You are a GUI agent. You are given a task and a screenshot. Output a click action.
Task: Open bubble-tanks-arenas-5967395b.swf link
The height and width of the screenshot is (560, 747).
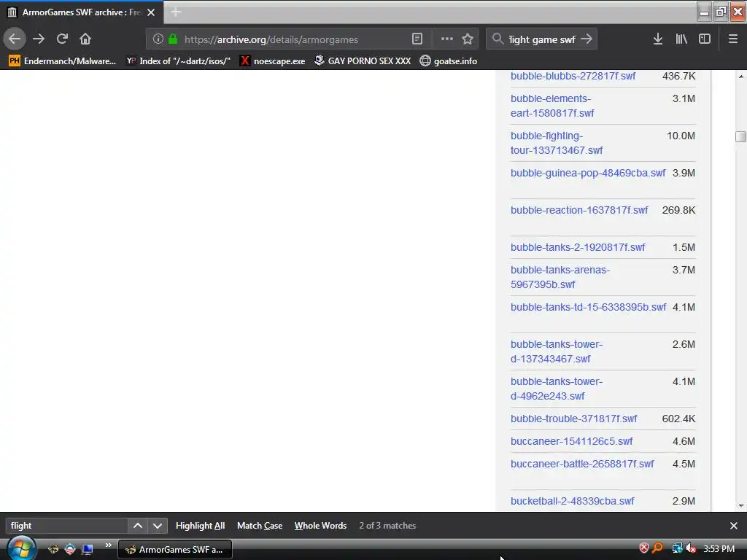[x=560, y=277]
